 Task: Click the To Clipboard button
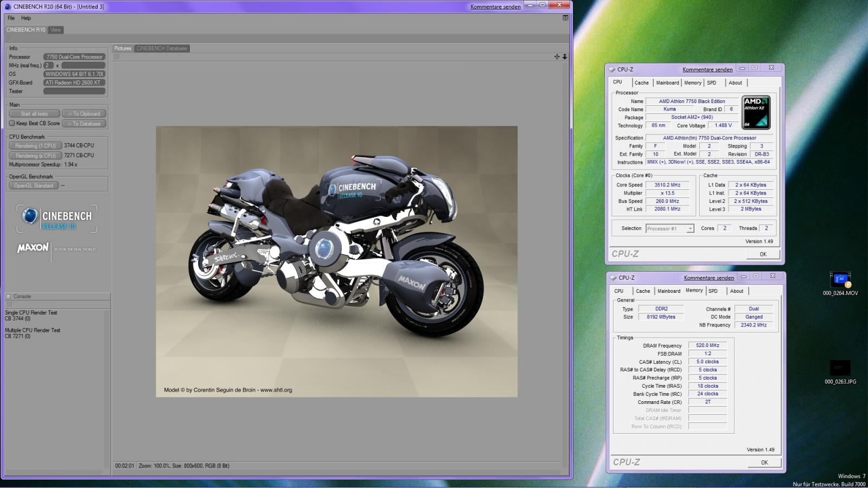[x=84, y=114]
